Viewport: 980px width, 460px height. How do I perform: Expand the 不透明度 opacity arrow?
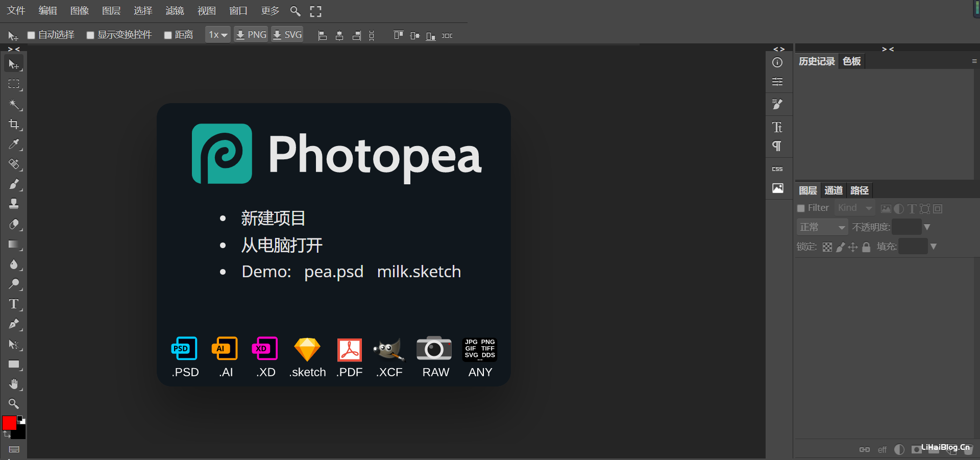927,227
